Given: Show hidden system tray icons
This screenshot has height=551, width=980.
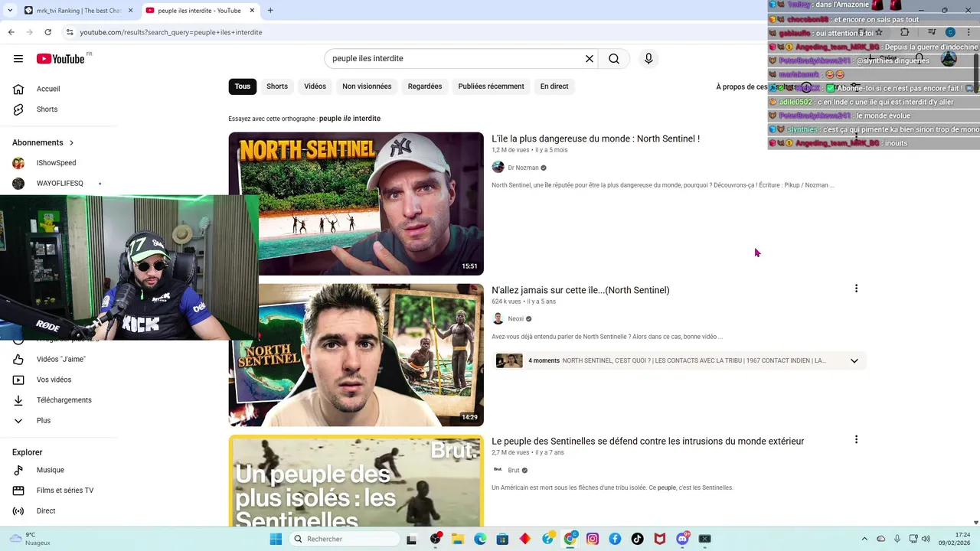Looking at the screenshot, I should pyautogui.click(x=864, y=540).
